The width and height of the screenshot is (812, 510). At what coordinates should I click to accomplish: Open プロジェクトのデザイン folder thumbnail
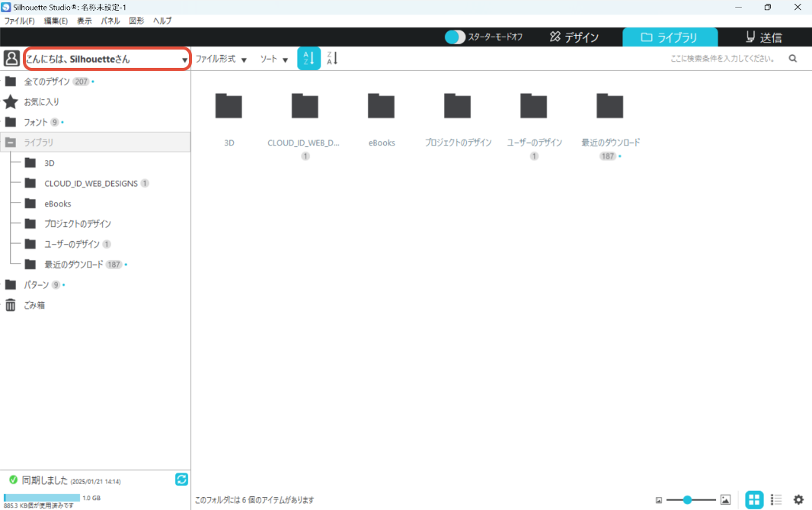[x=457, y=106]
